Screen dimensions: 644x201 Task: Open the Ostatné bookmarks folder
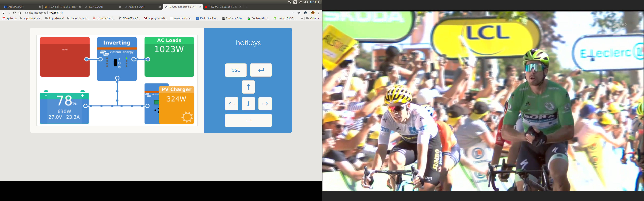pos(313,18)
